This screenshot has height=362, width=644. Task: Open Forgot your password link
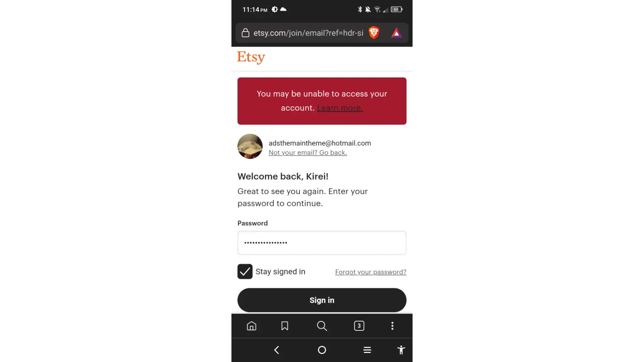pos(371,272)
